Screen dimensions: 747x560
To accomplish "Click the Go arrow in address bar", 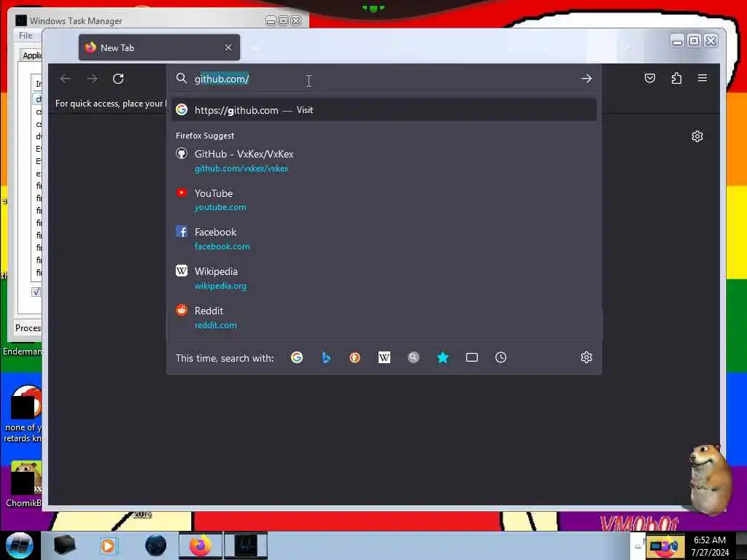I will [587, 79].
